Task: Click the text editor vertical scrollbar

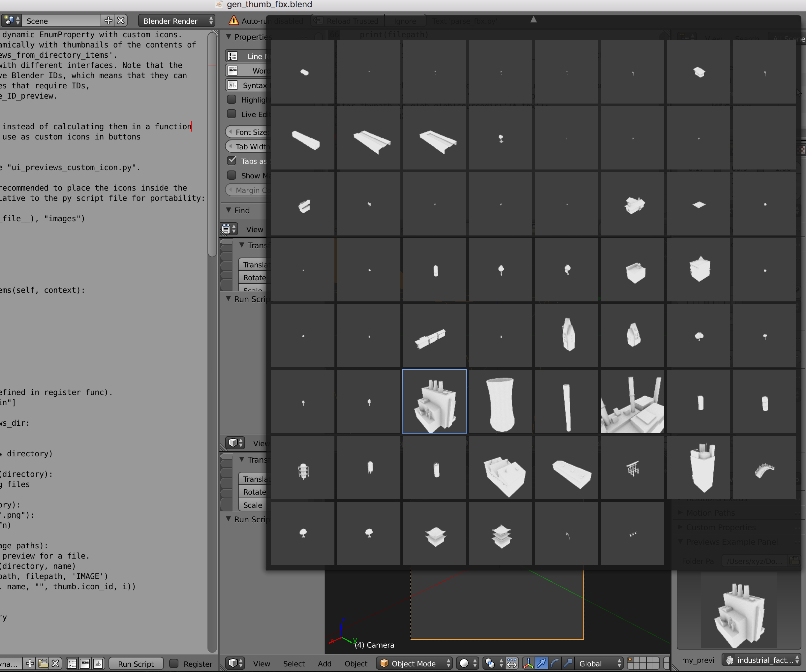Action: (212, 144)
